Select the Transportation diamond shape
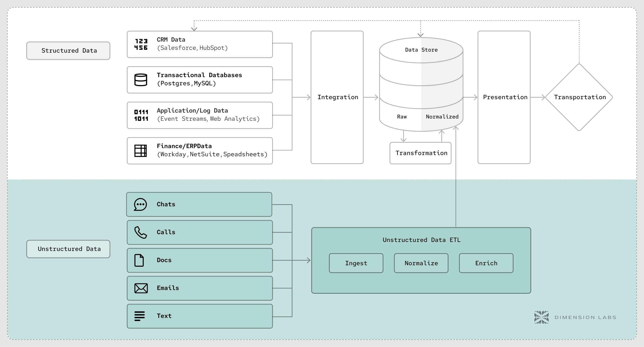This screenshot has width=644, height=347. [x=579, y=97]
